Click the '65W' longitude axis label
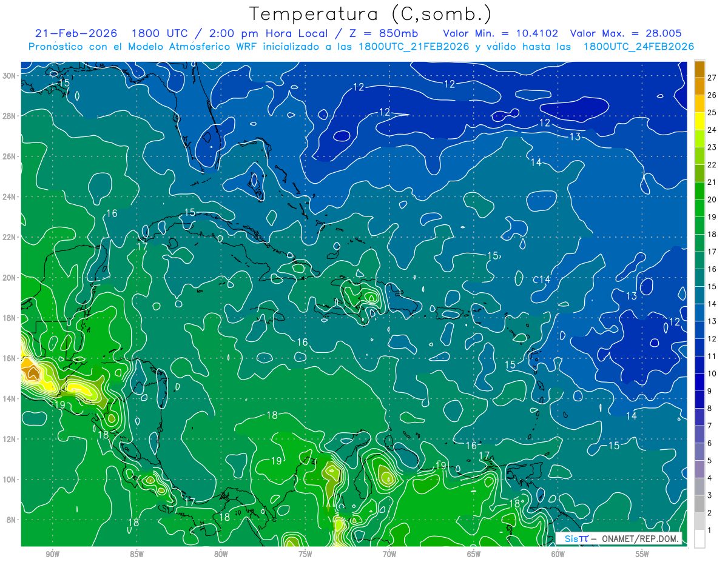Screen dimensions: 728x562 [474, 554]
